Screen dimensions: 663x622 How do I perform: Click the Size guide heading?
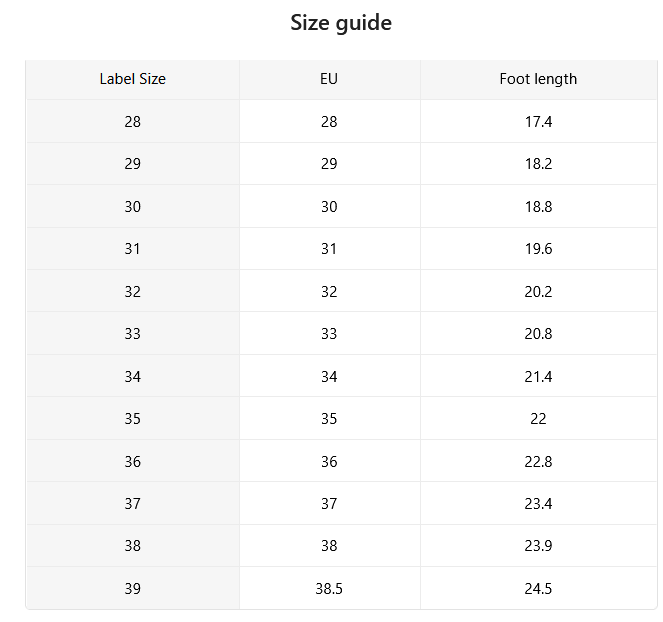[341, 23]
